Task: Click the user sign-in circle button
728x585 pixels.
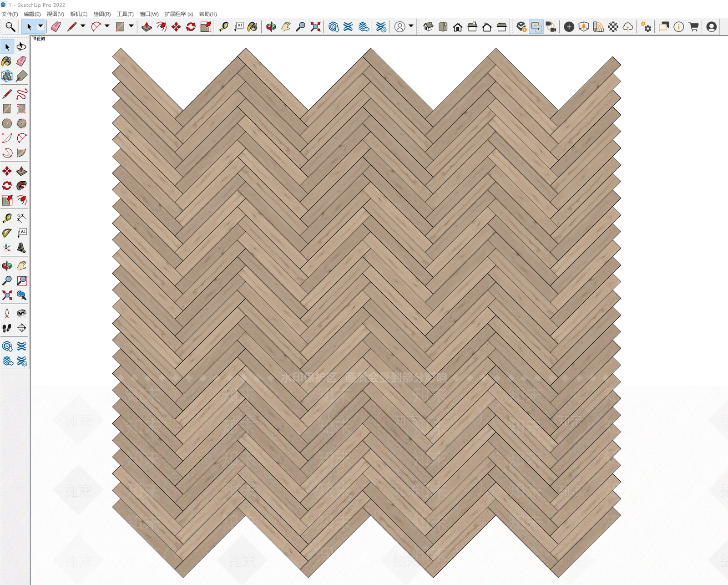Action: 399,27
